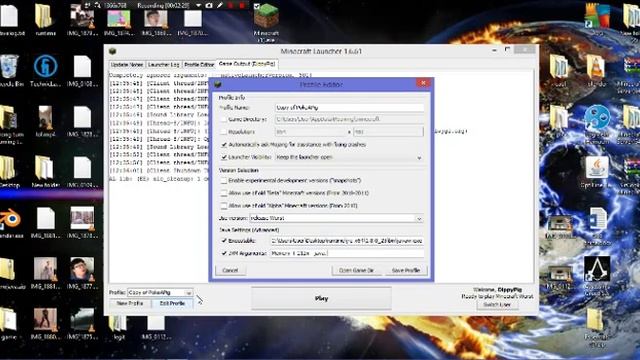Open the Profile selector dropdown in launcher
Image resolution: width=640 pixels, height=360 pixels.
pos(188,293)
